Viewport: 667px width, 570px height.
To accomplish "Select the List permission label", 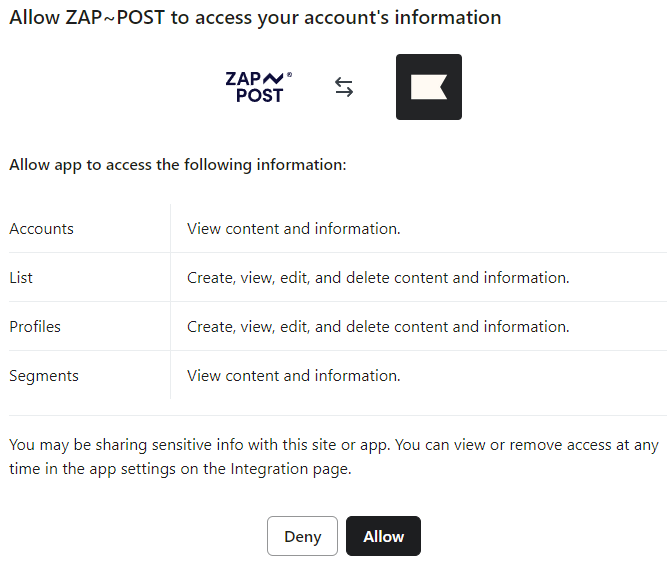I will [21, 278].
